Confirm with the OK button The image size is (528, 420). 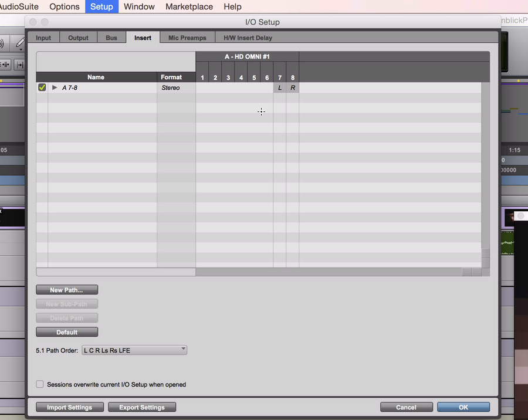(x=463, y=407)
